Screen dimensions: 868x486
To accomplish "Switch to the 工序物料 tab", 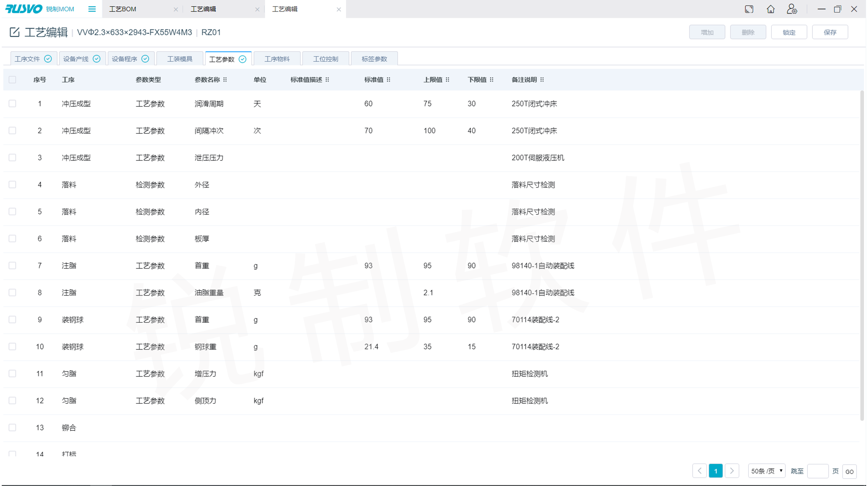I will coord(277,59).
